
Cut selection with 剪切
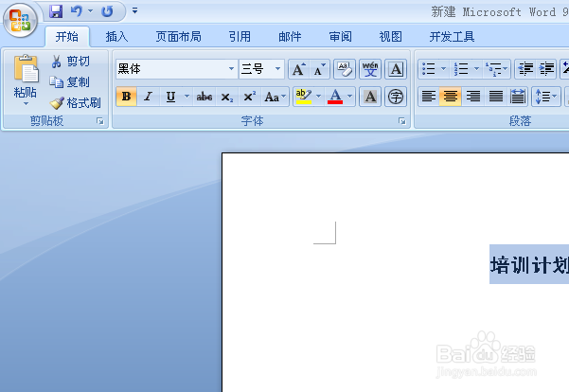(70, 62)
